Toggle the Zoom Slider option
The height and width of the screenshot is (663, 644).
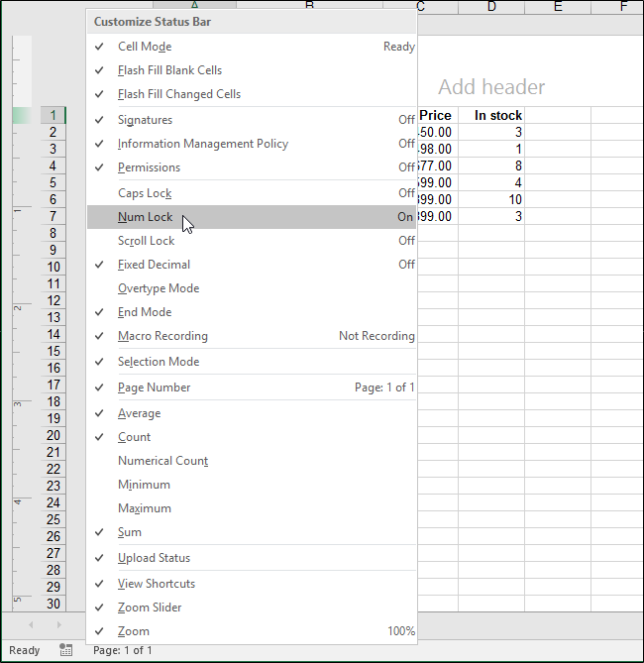[x=150, y=608]
